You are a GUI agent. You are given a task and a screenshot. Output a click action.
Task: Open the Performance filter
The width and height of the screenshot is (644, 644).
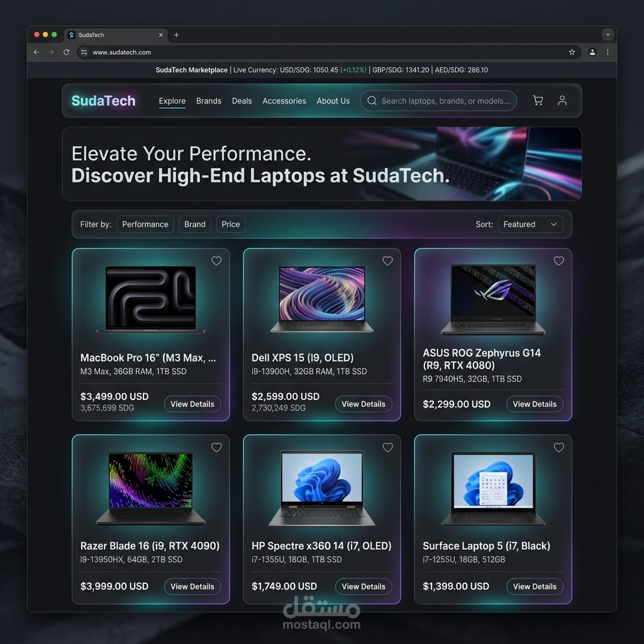click(x=145, y=225)
